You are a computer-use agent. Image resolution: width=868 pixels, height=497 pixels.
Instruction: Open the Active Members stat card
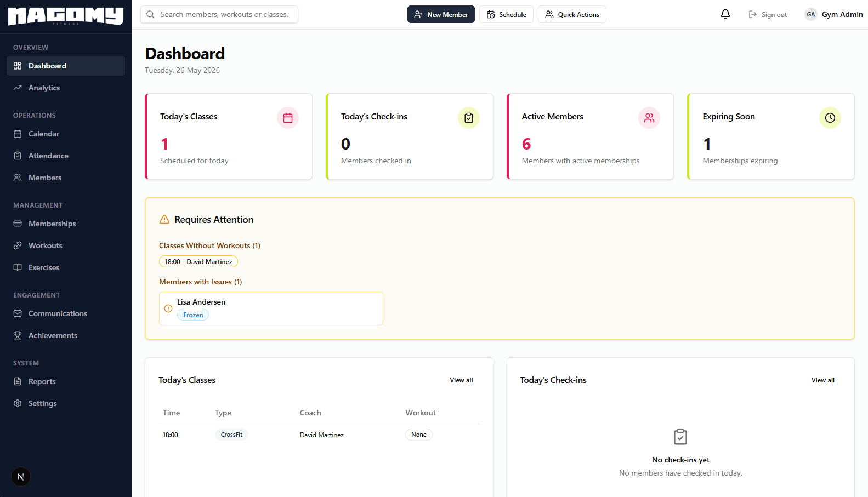pyautogui.click(x=590, y=136)
